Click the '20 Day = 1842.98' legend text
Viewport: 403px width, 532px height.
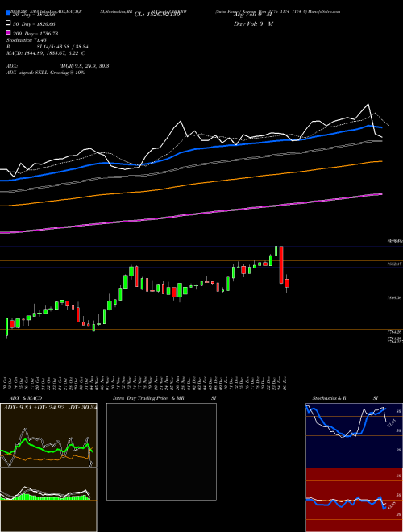pos(34,15)
